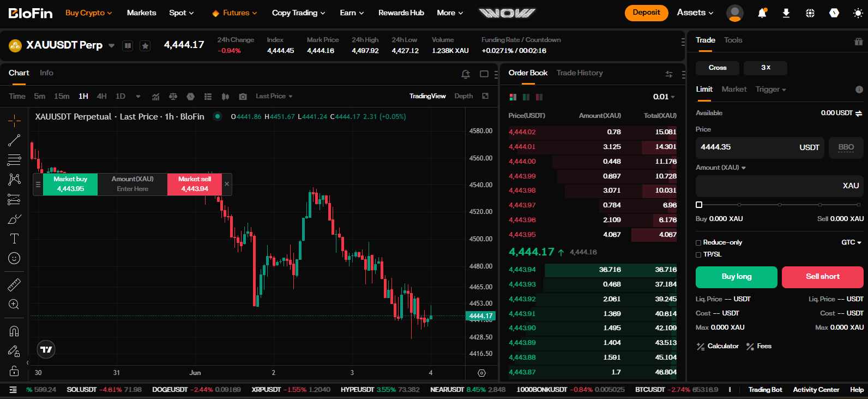Show both bids and asks in order book

[x=513, y=97]
